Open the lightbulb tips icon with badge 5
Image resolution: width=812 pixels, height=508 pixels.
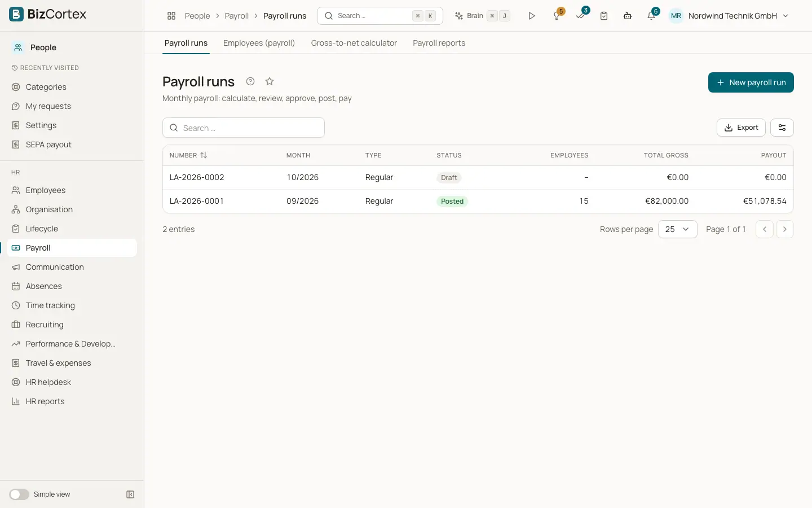pos(557,16)
